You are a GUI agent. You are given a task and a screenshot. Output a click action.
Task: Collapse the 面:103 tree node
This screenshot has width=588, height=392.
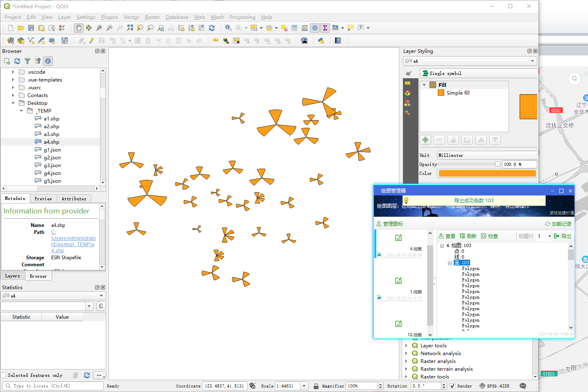tap(450, 263)
